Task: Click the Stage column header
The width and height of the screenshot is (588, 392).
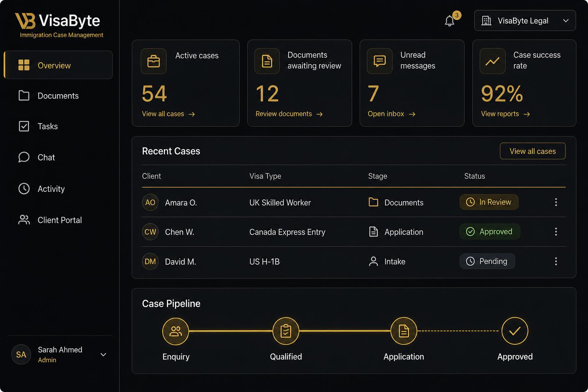Action: [x=378, y=176]
